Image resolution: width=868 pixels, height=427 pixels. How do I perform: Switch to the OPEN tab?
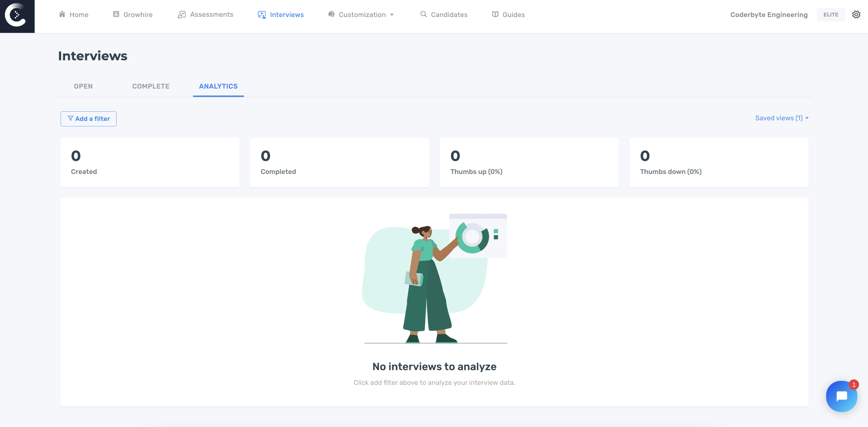[83, 86]
